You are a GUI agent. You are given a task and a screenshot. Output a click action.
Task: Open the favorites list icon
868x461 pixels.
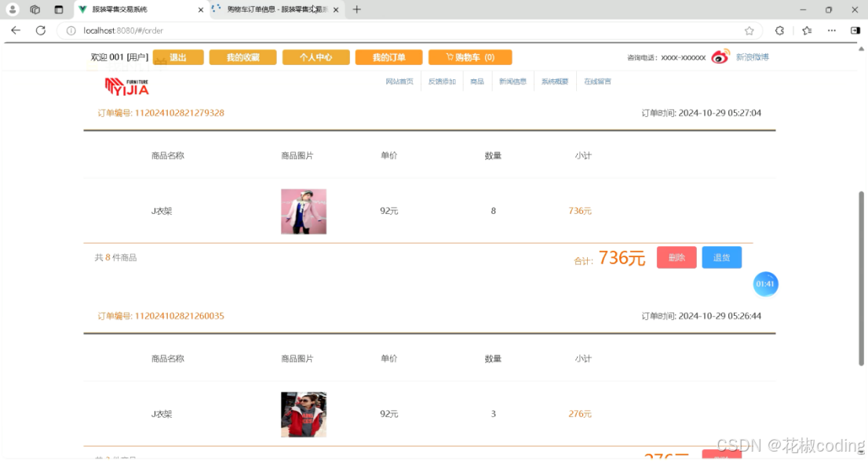tap(807, 31)
